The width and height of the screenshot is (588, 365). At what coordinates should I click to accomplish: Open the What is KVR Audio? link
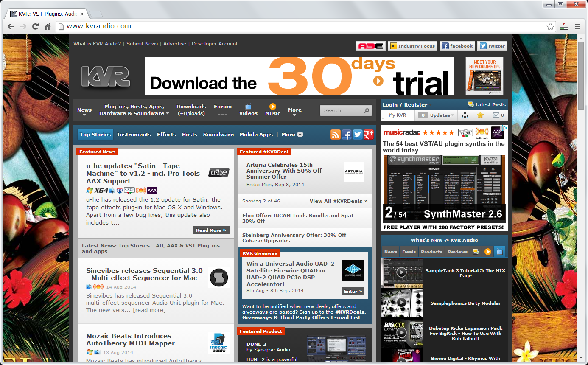click(x=97, y=44)
